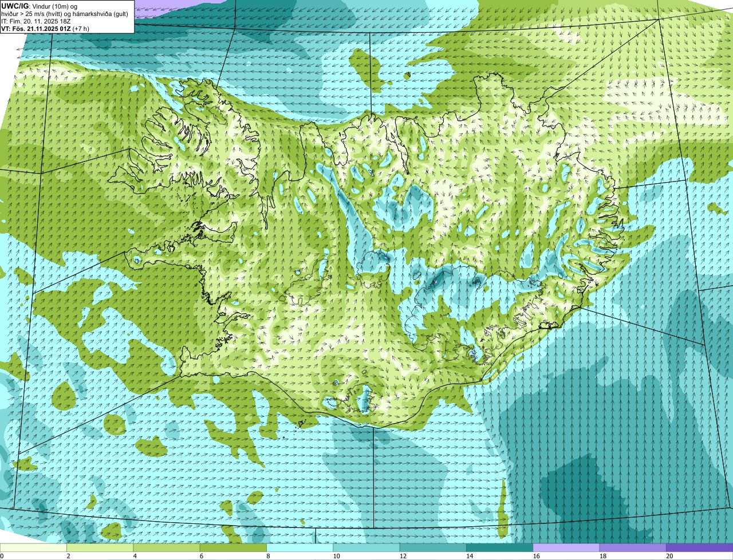The image size is (733, 560).
Task: Click the '14' label on the color scale
Action: 468,556
